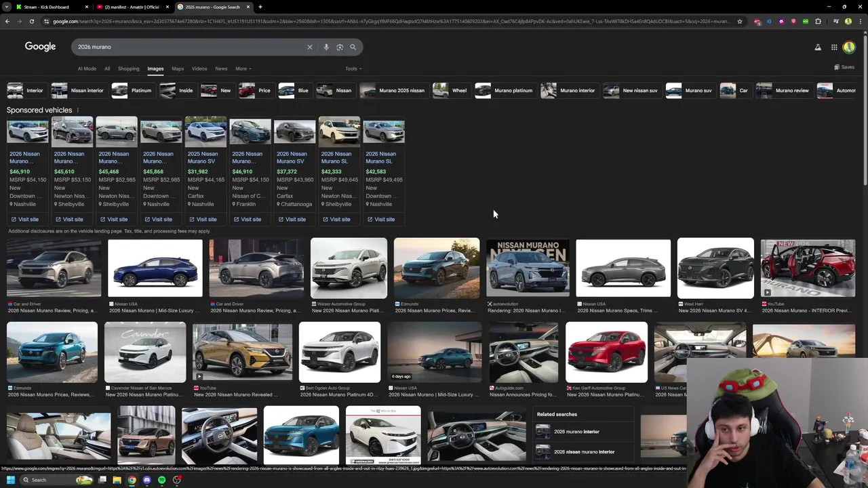868x488 pixels.
Task: Reload the page in Chrome
Action: click(31, 21)
